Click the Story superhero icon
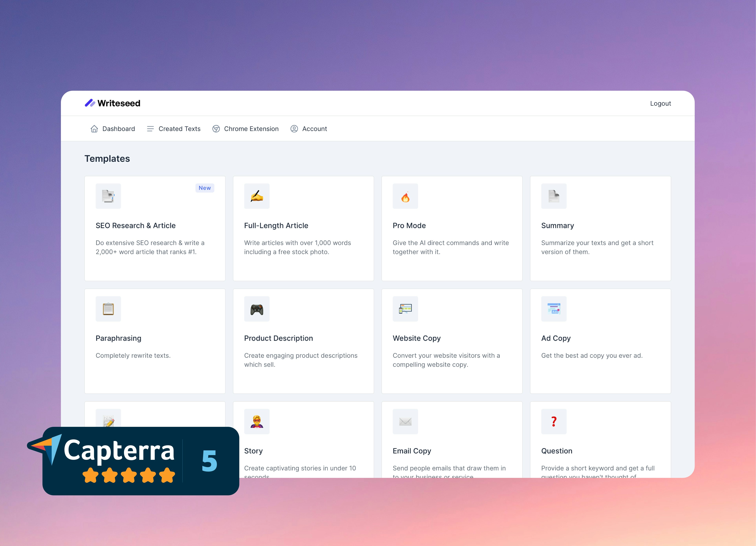Image resolution: width=756 pixels, height=546 pixels. (257, 421)
